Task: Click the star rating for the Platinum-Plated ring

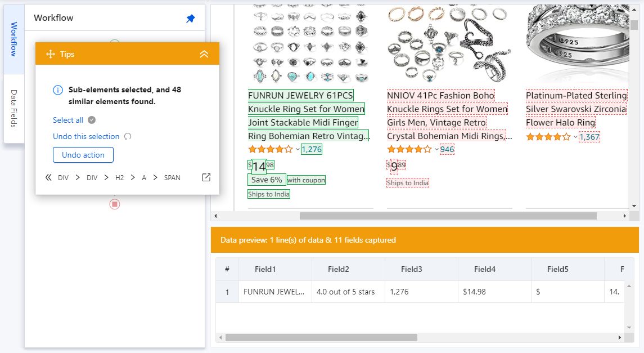Action: (548, 137)
